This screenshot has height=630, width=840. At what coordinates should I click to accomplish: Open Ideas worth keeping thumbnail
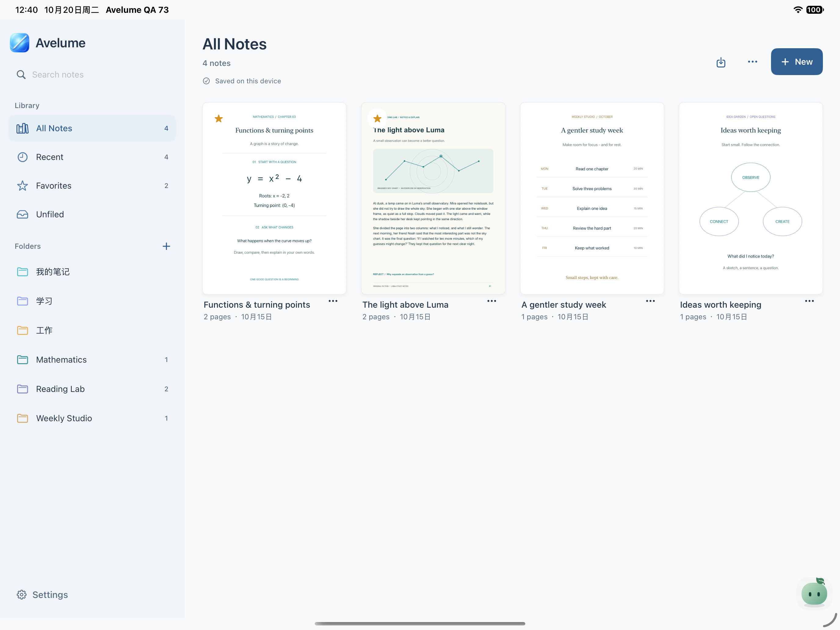(x=751, y=198)
